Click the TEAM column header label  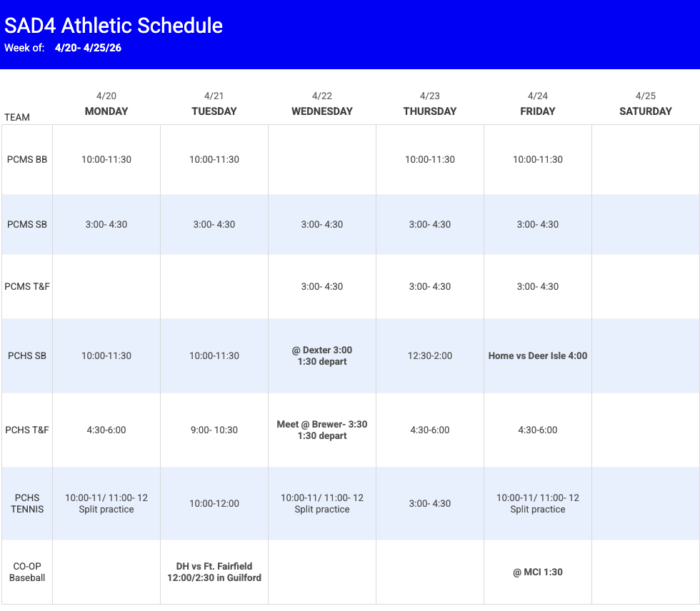pos(17,117)
